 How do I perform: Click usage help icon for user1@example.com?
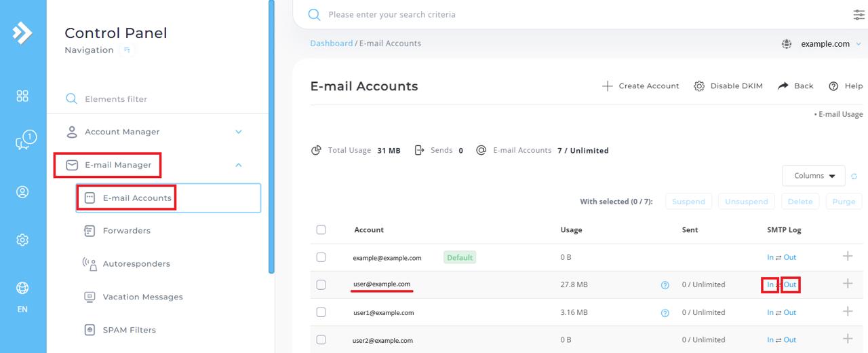pyautogui.click(x=665, y=313)
